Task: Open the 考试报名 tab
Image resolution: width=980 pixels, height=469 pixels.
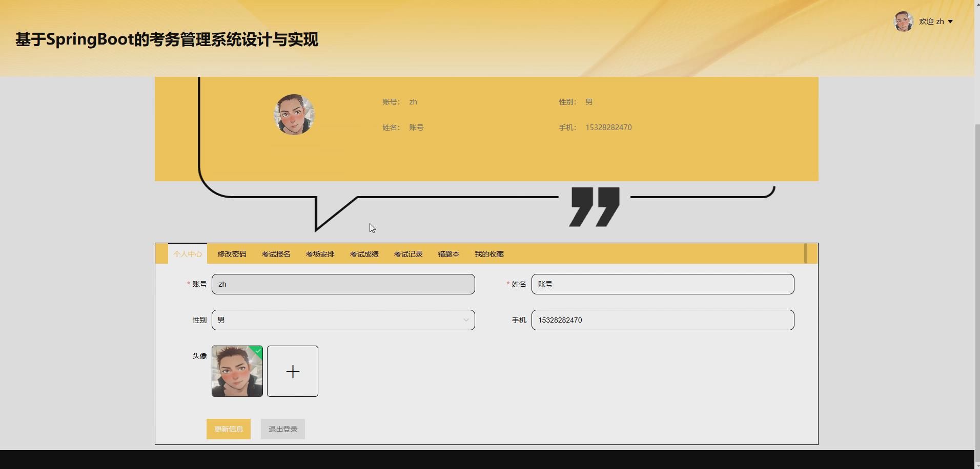Action: (275, 253)
